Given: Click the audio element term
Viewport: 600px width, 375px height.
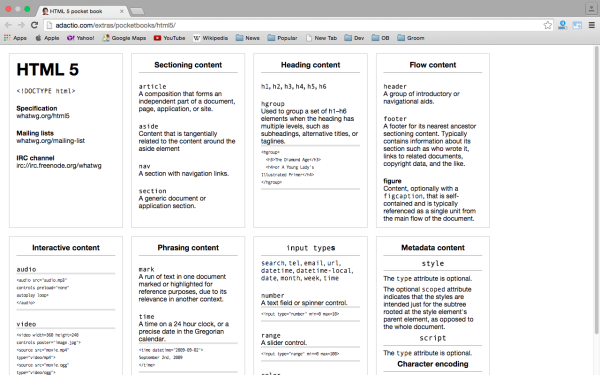Looking at the screenshot, I should tap(26, 269).
